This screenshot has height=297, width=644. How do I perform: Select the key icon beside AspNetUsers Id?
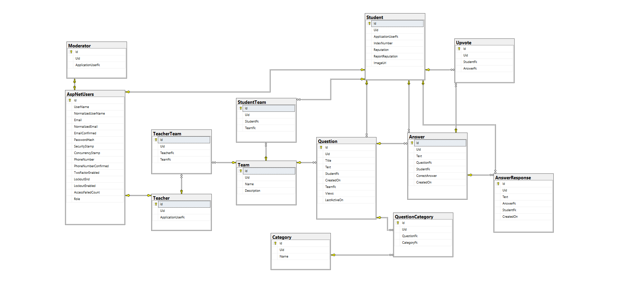(70, 100)
